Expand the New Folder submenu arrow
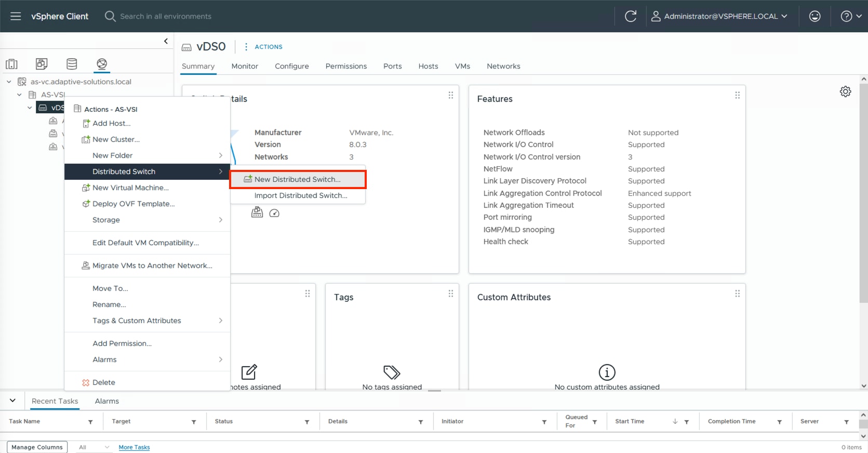 (x=221, y=155)
